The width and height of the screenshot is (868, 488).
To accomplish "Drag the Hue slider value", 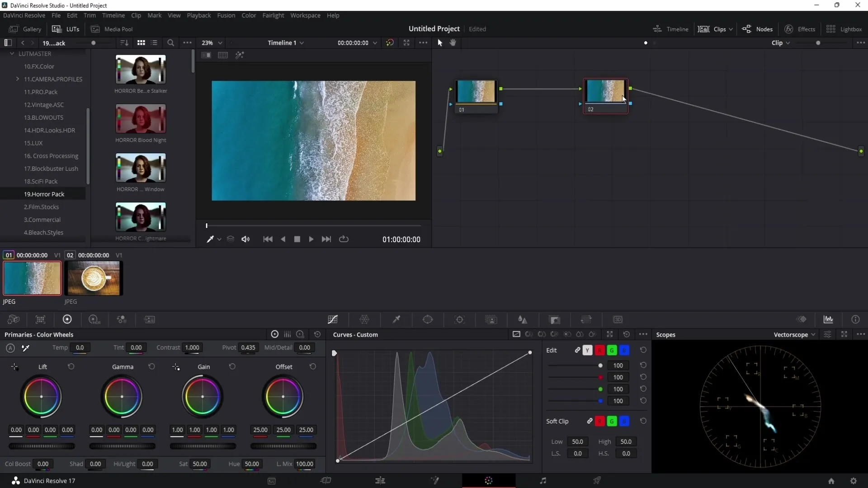I will click(x=251, y=464).
